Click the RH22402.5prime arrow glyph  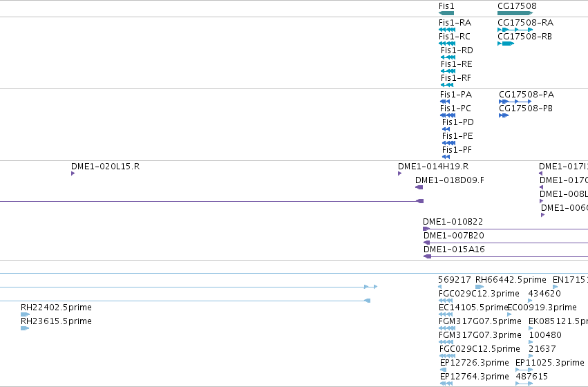point(25,314)
